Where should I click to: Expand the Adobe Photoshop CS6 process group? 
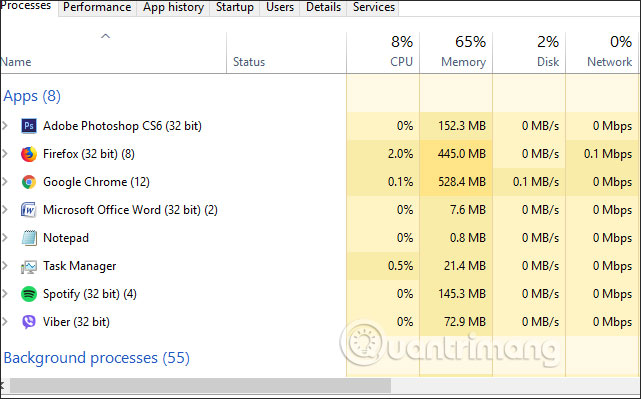[x=5, y=126]
